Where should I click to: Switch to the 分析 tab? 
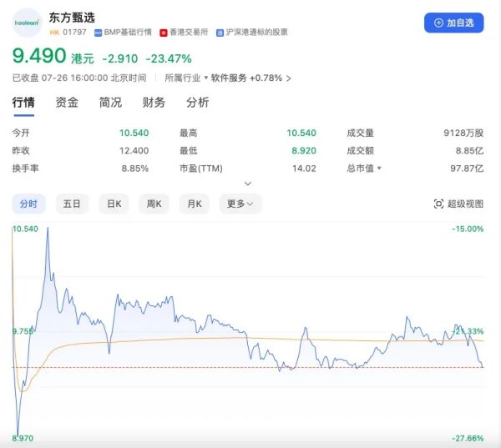coord(197,103)
